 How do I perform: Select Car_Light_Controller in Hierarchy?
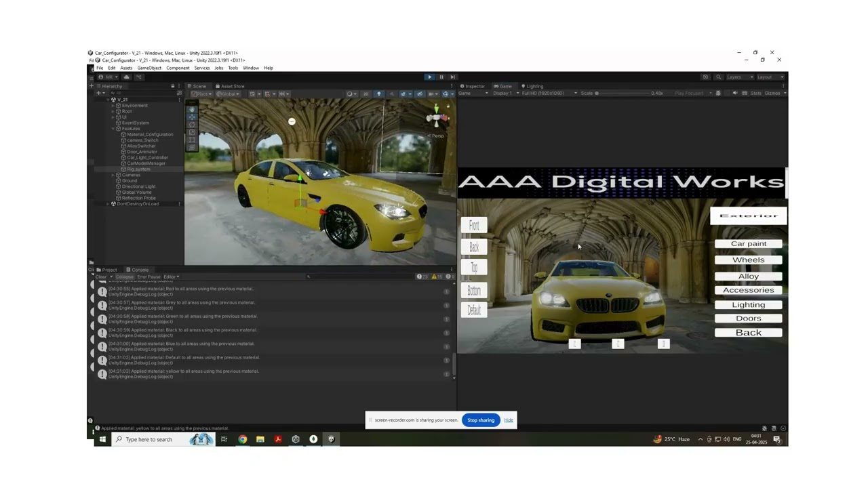pos(147,158)
